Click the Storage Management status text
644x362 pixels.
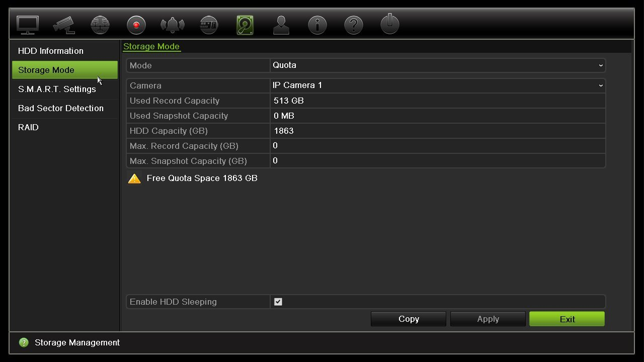coord(77,342)
